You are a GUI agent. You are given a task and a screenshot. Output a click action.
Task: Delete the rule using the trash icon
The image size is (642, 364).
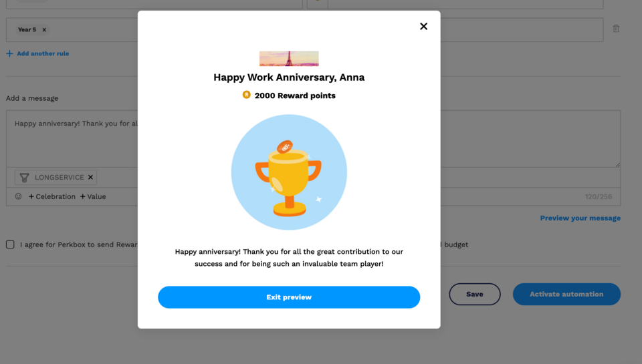point(616,29)
